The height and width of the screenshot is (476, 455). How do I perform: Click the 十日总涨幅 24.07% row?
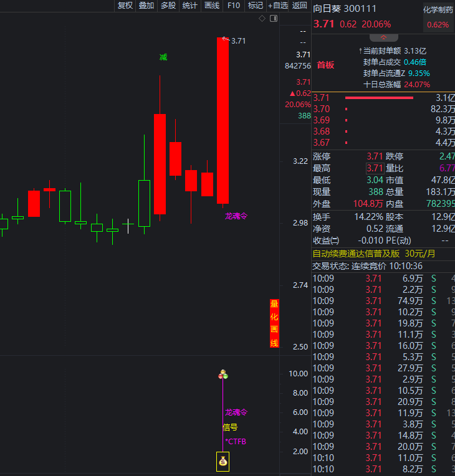point(396,85)
